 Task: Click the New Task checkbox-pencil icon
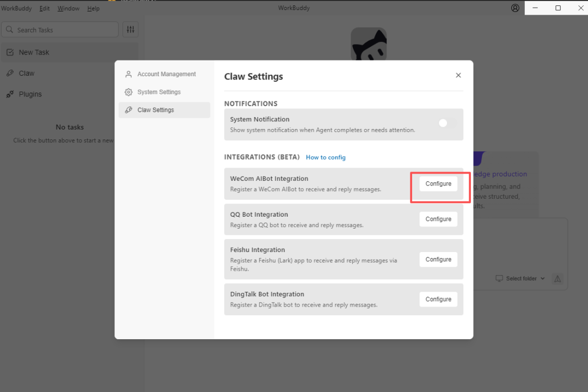(x=10, y=52)
